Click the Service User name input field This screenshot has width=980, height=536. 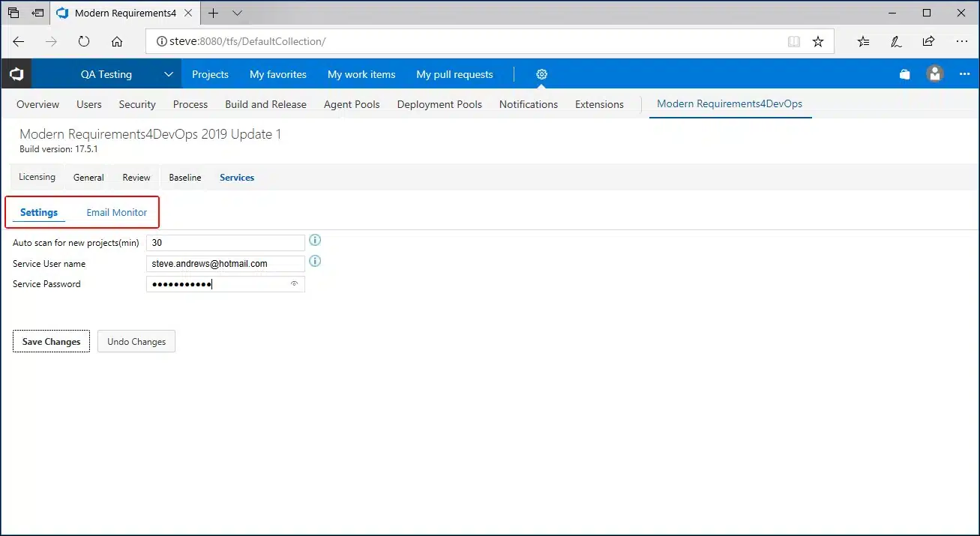(225, 264)
